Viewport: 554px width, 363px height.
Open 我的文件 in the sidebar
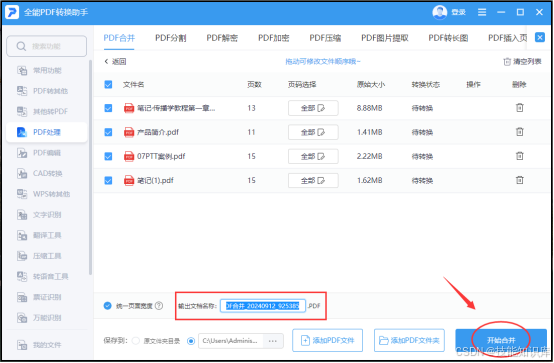click(x=40, y=345)
